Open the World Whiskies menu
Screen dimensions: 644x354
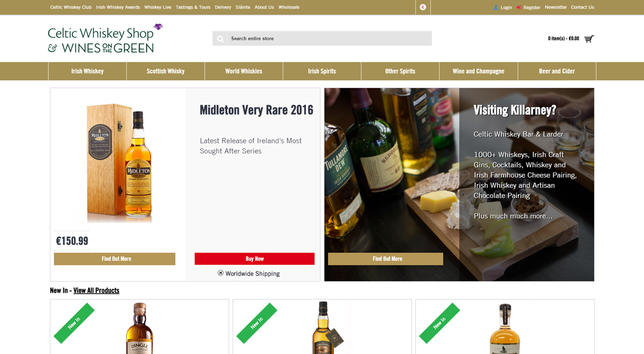point(244,71)
